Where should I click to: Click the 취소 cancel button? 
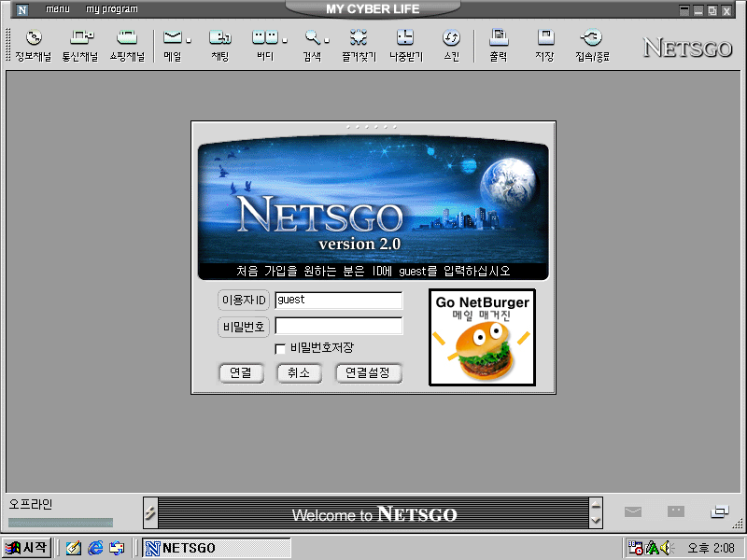coord(299,372)
